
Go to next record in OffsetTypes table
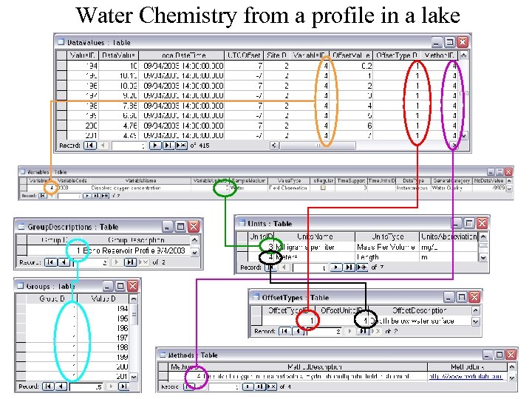click(x=349, y=331)
